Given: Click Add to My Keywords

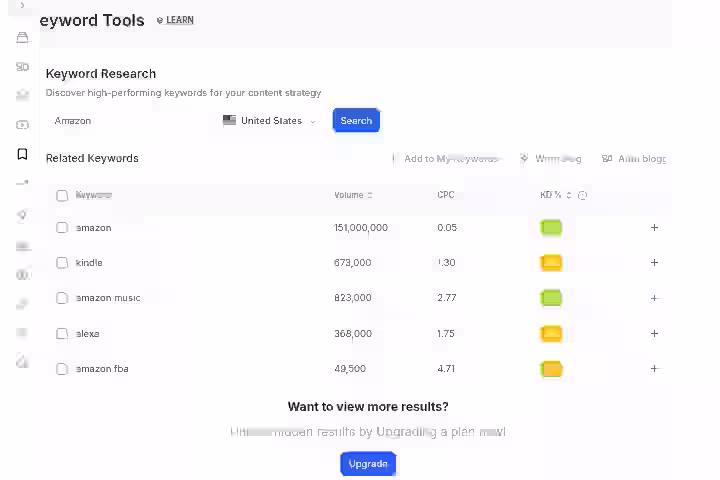Looking at the screenshot, I should tap(447, 158).
